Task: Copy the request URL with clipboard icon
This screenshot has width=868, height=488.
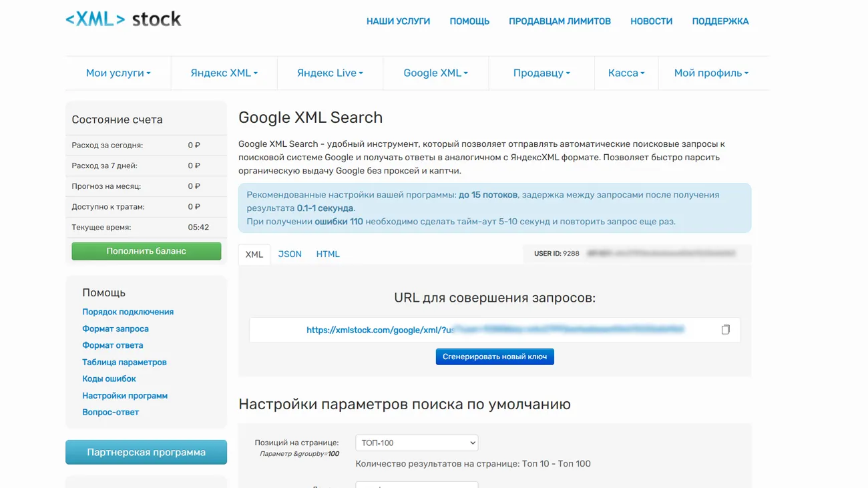Action: click(x=725, y=330)
